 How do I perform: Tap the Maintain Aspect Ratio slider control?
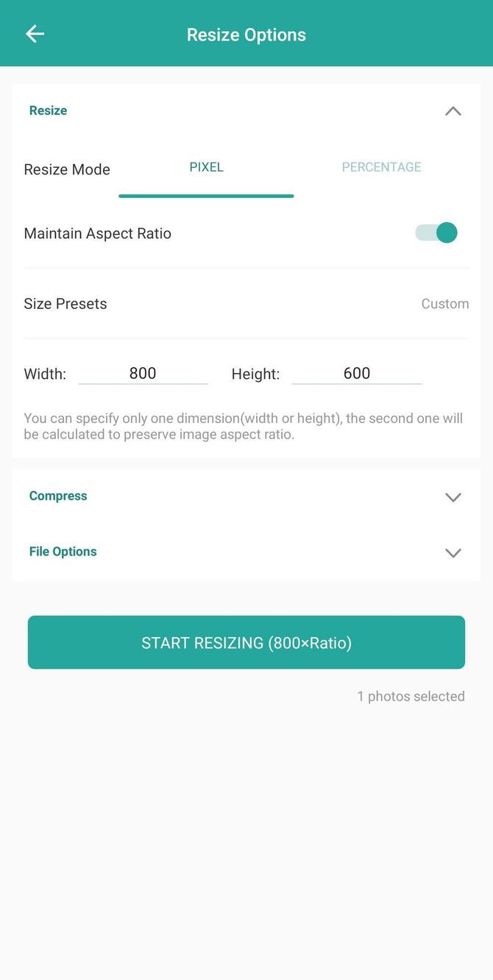click(436, 232)
